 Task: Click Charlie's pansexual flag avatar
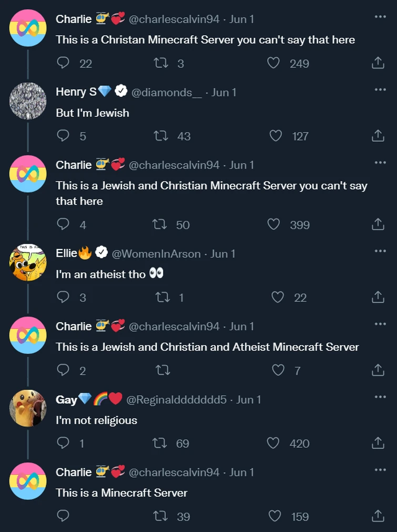(x=27, y=27)
